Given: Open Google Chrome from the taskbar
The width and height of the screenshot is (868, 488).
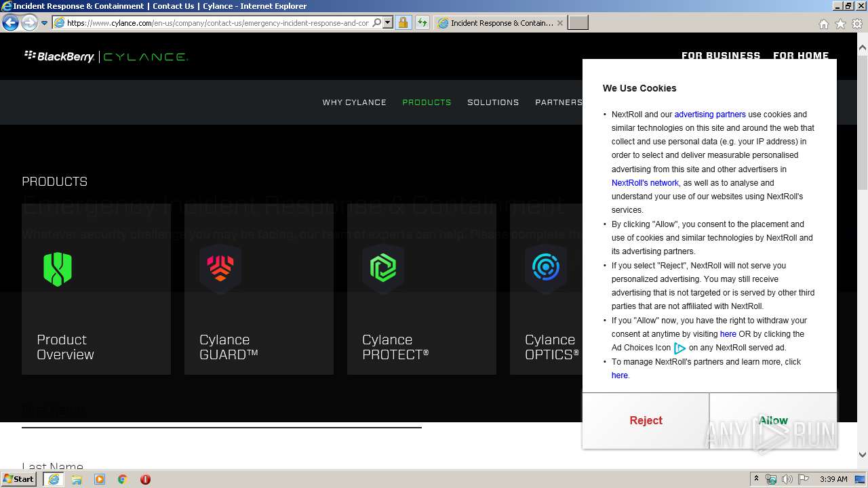Looking at the screenshot, I should (x=123, y=479).
